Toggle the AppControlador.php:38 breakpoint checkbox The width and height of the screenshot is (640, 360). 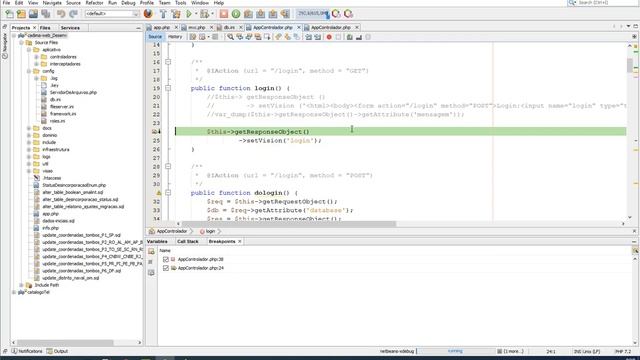(166, 259)
